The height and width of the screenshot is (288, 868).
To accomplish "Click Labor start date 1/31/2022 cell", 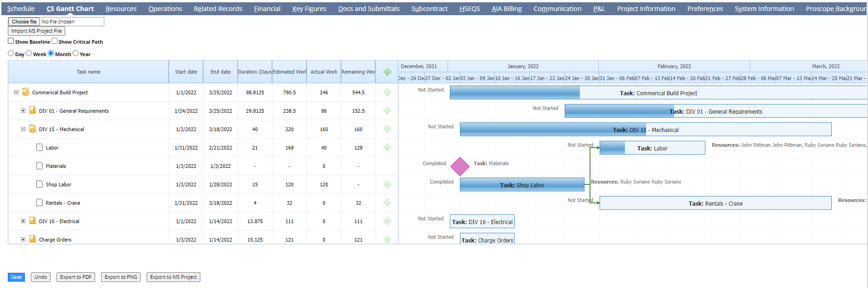I will [x=186, y=148].
